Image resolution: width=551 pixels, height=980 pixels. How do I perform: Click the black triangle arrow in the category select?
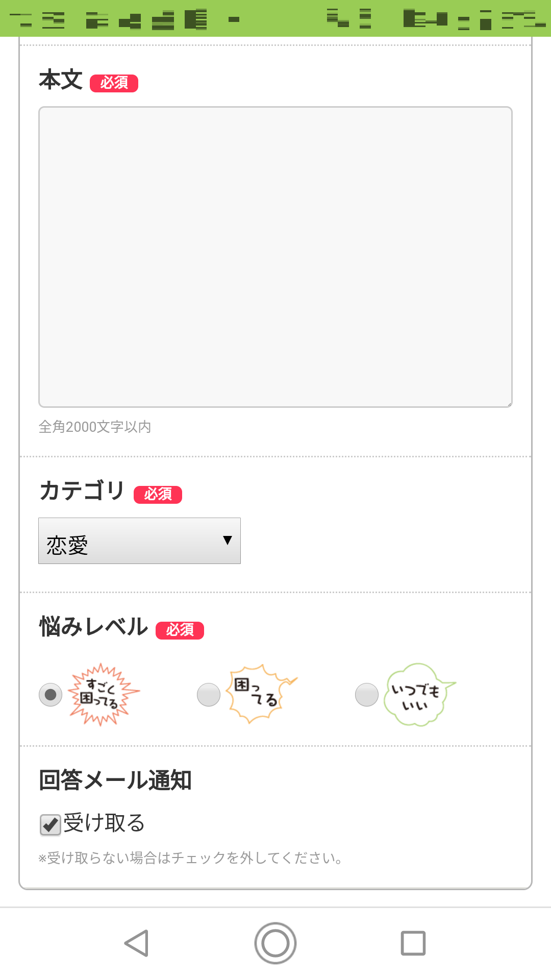pyautogui.click(x=228, y=540)
